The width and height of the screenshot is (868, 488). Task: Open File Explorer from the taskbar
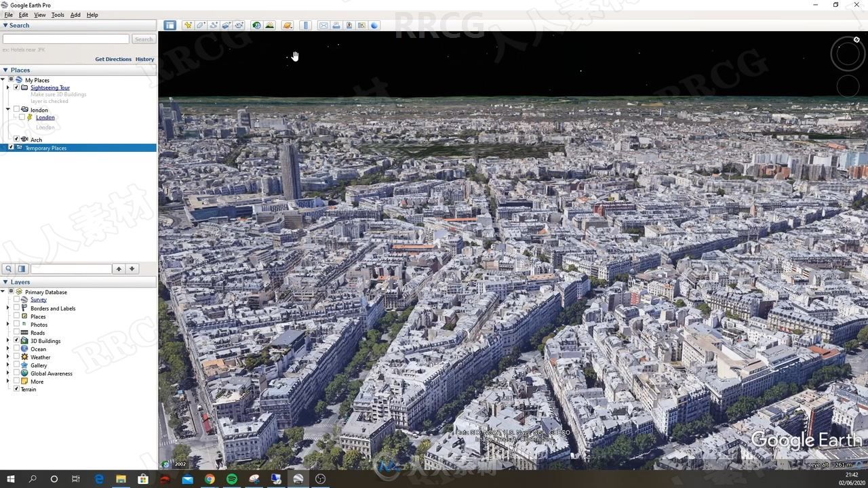[x=121, y=479]
